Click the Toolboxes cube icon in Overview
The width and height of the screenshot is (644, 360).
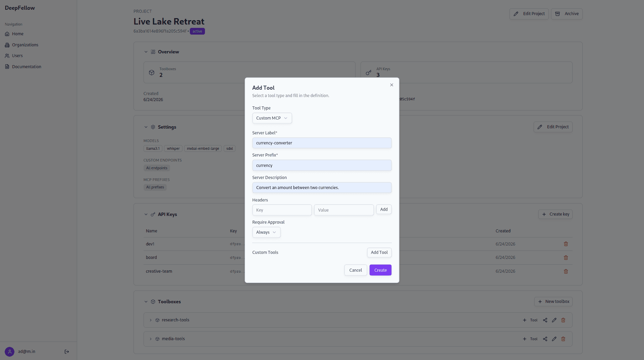152,73
